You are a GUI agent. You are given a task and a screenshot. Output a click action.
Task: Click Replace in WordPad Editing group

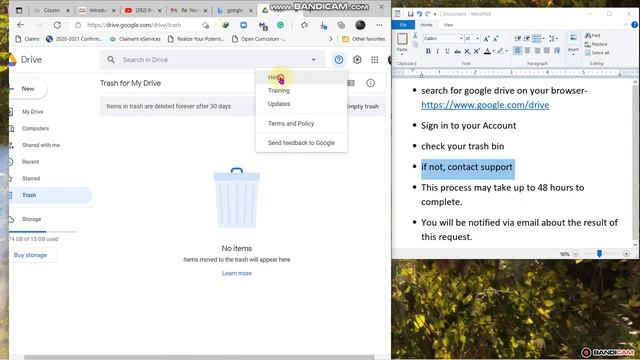coord(596,44)
